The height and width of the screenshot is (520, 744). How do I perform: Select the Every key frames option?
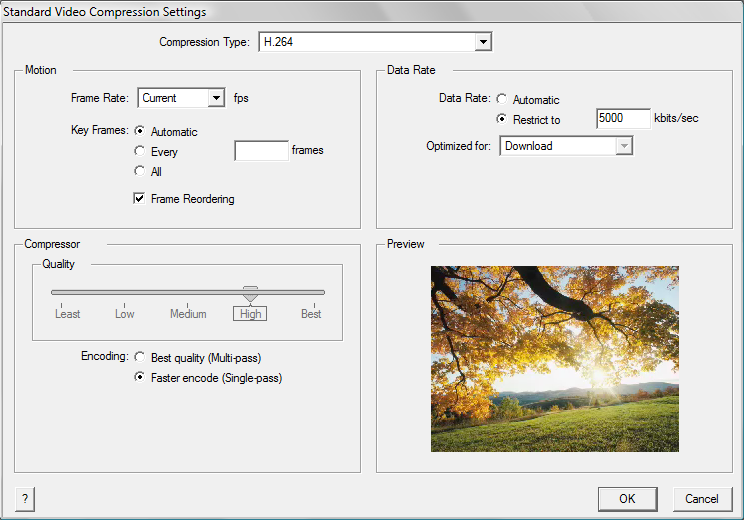tap(140, 152)
